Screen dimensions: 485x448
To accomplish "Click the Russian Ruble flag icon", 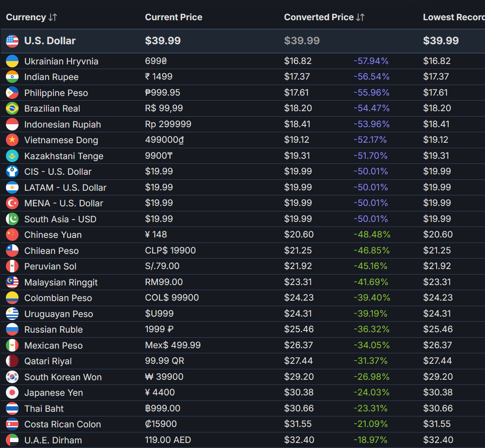I will [12, 330].
